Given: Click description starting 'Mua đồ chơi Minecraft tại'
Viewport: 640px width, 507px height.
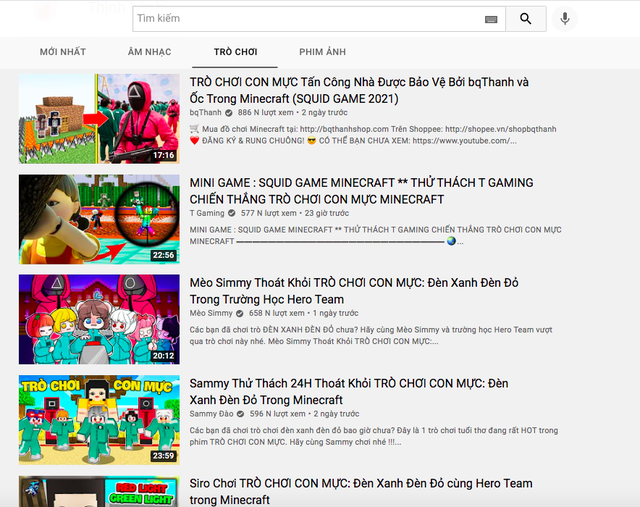Looking at the screenshot, I should (x=373, y=135).
